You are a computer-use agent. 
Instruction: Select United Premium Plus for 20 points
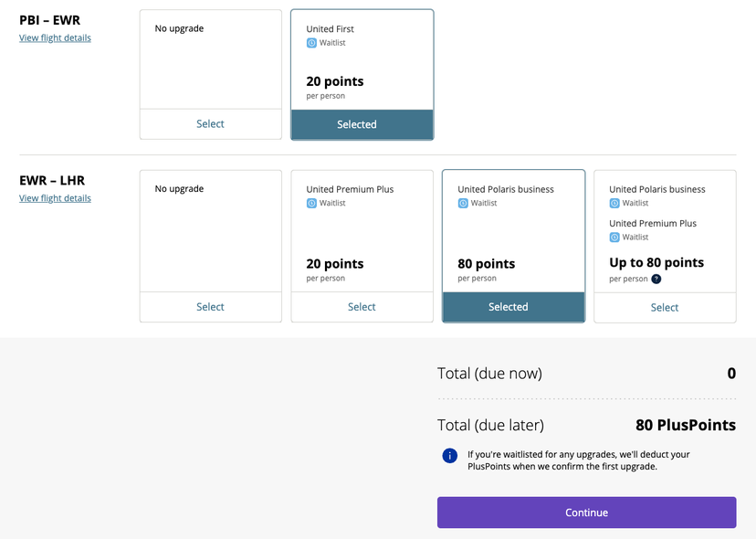pos(362,307)
